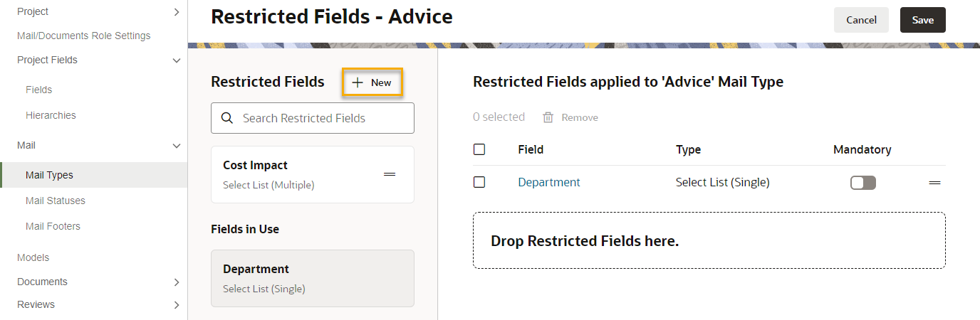Image resolution: width=980 pixels, height=320 pixels.
Task: Open Hierarchies under Project Fields
Action: pyautogui.click(x=51, y=115)
